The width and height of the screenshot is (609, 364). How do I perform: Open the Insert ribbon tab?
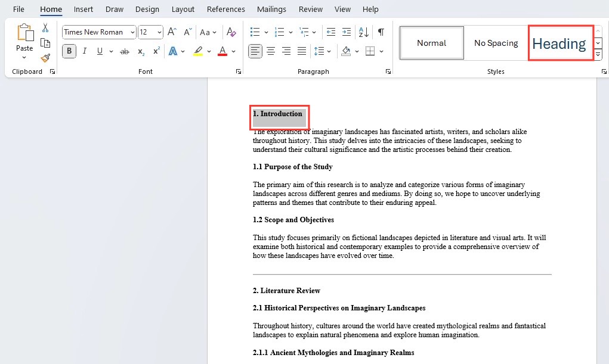84,10
